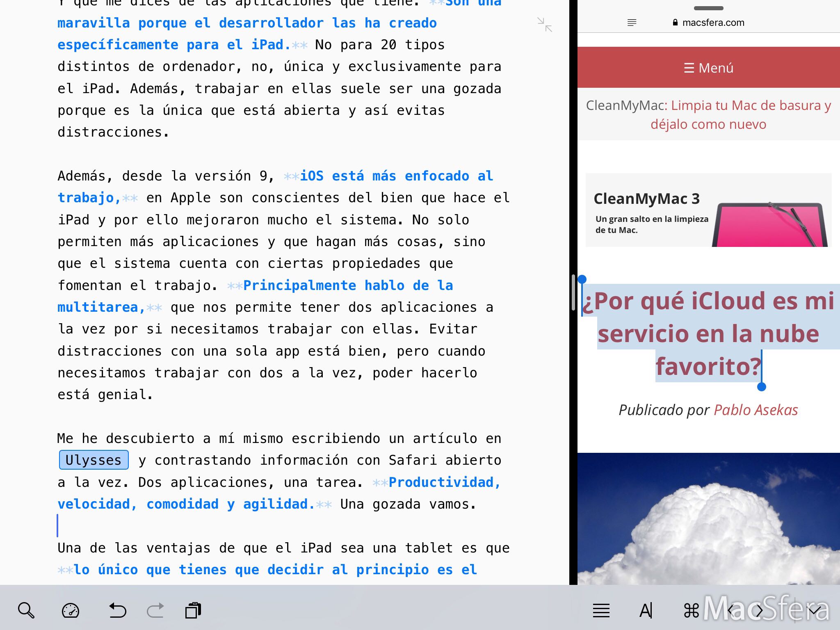Place the cursor on the 'está genial.' line
Viewport: 840px width, 630px height.
point(105,395)
